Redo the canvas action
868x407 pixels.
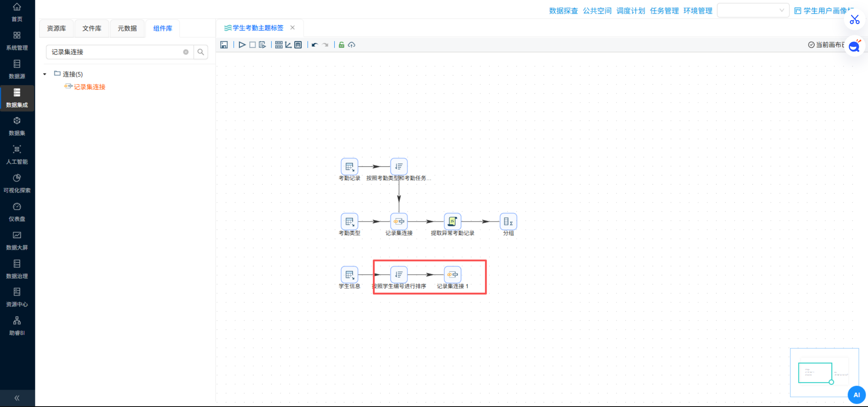(325, 45)
